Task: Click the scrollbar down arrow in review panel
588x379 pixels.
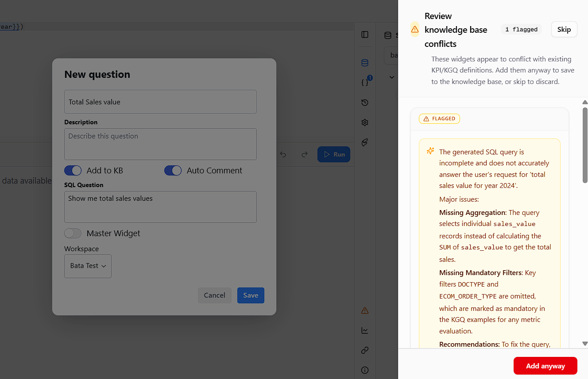Action: pos(585,344)
